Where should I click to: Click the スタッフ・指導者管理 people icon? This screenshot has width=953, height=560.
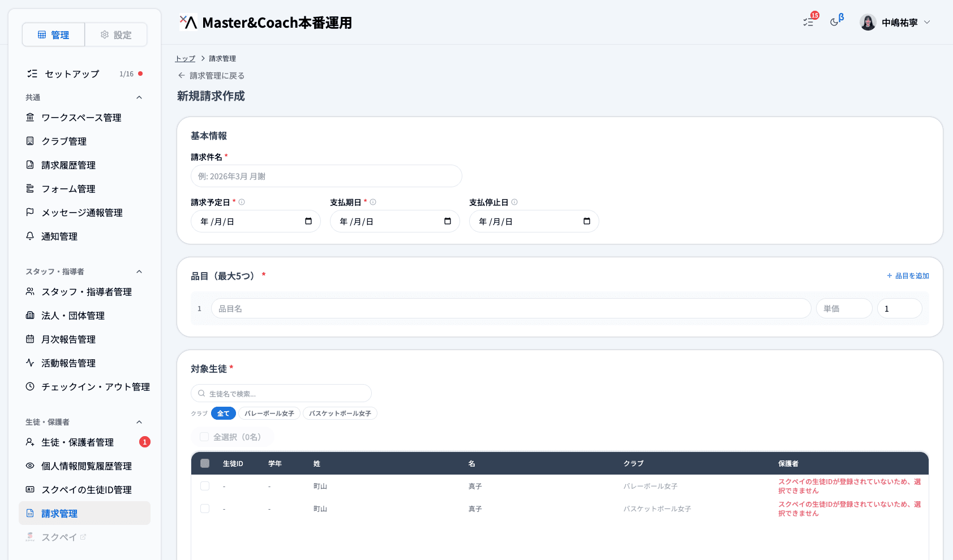tap(30, 291)
